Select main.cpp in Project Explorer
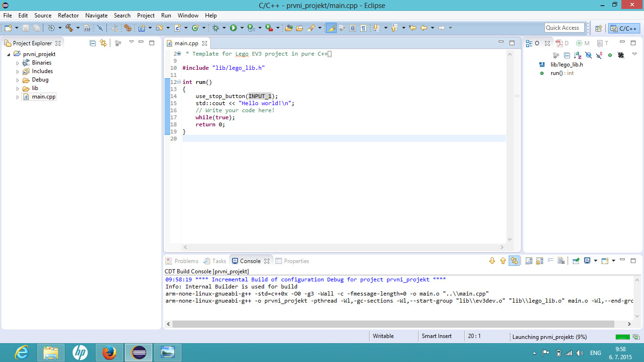Screen dimensions: 644x362 (43, 97)
